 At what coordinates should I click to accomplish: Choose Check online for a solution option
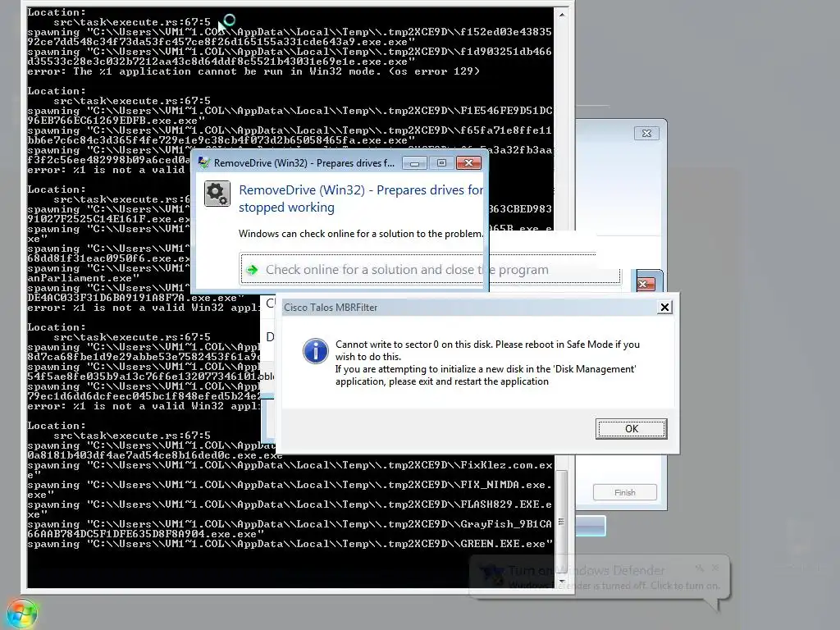(430, 269)
